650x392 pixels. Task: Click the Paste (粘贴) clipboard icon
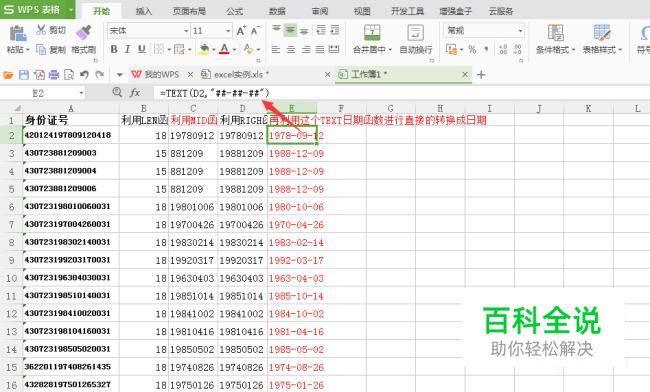(18, 33)
